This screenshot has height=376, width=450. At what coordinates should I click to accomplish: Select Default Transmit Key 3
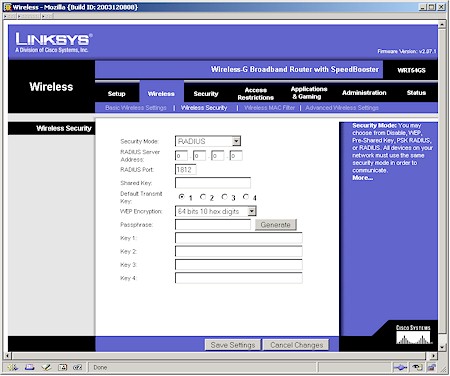tap(224, 197)
